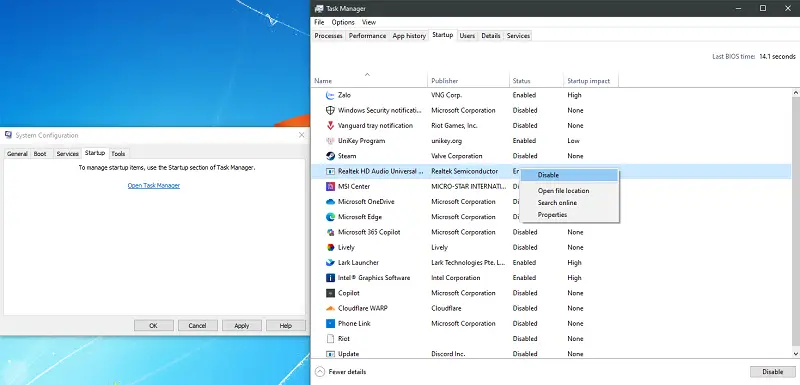Click the Vanguard tray notification icon
Screen dimensions: 800x385
pos(330,125)
